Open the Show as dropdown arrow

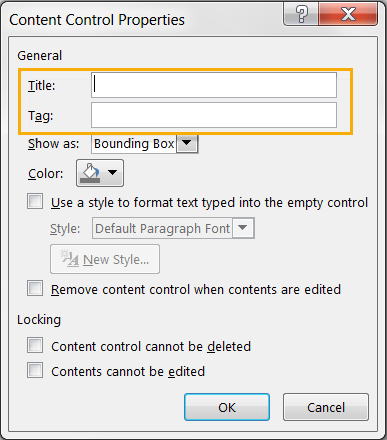pos(187,144)
